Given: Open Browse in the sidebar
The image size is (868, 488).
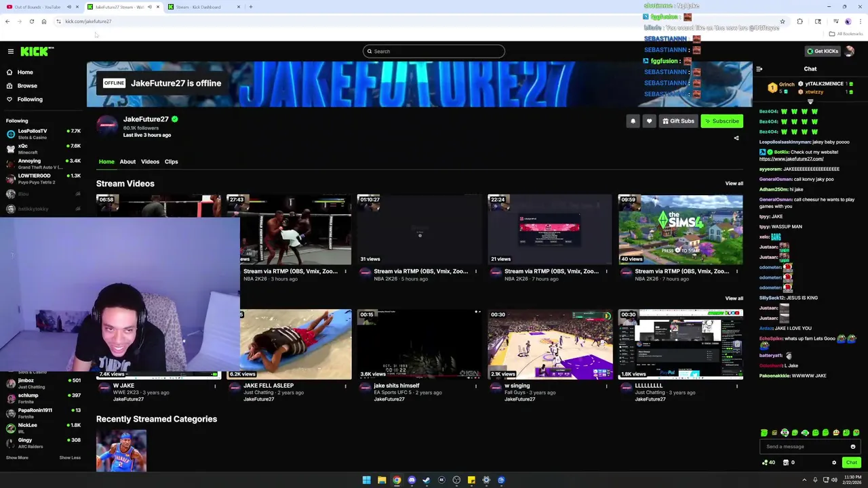Looking at the screenshot, I should coord(27,85).
